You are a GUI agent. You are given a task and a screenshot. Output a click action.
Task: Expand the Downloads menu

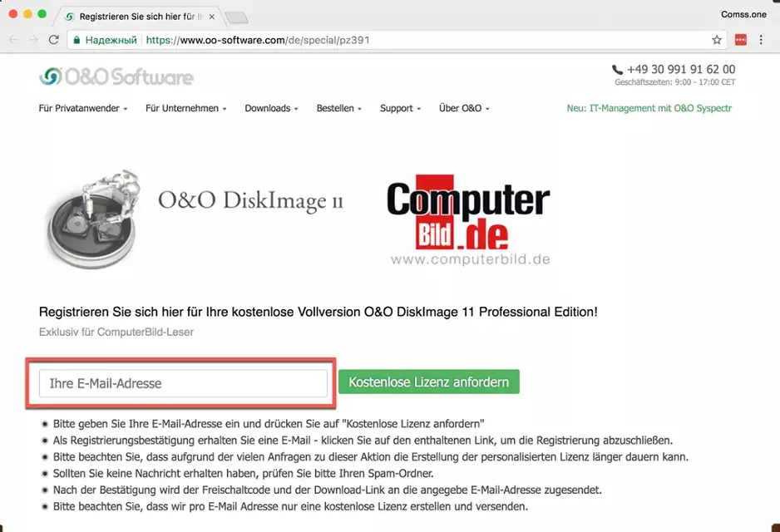click(x=272, y=108)
